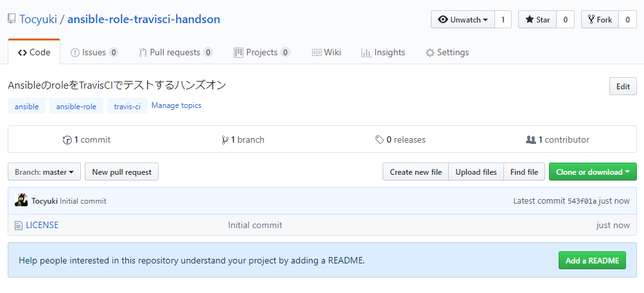Open the Clone or download dropdown
Viewport: 644px width, 293px height.
pos(593,172)
